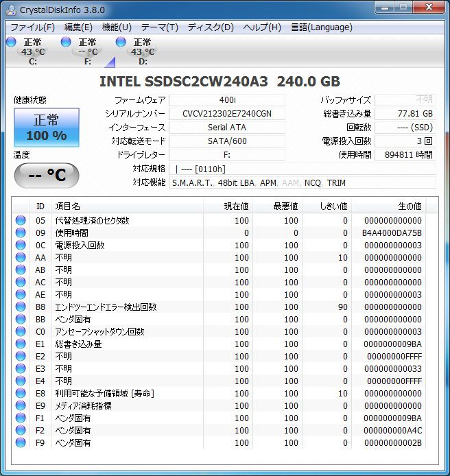Screen dimensions: 450x476
Task: Click the 生の値 column header
Action: coord(389,206)
